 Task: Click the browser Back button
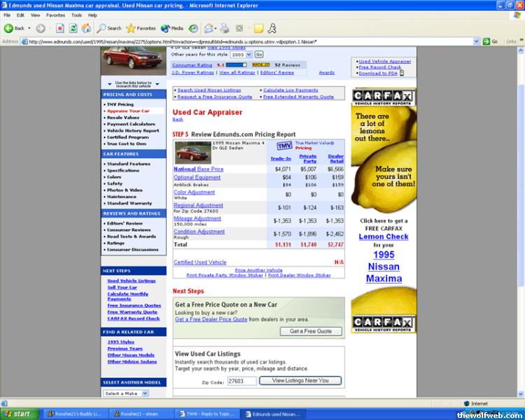point(14,28)
